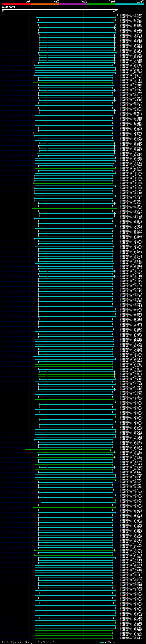146x644 pixels.
Task: Select hit label UniRef100_Q4SKS5
Action: point(131,503)
